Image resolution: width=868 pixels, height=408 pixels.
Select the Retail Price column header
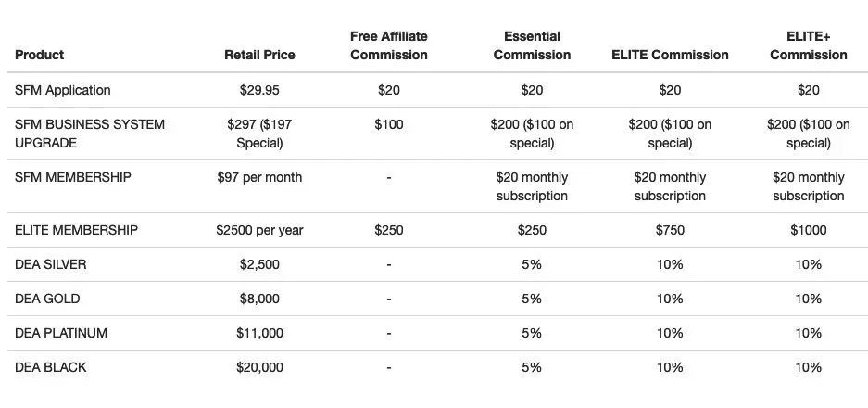coord(259,55)
